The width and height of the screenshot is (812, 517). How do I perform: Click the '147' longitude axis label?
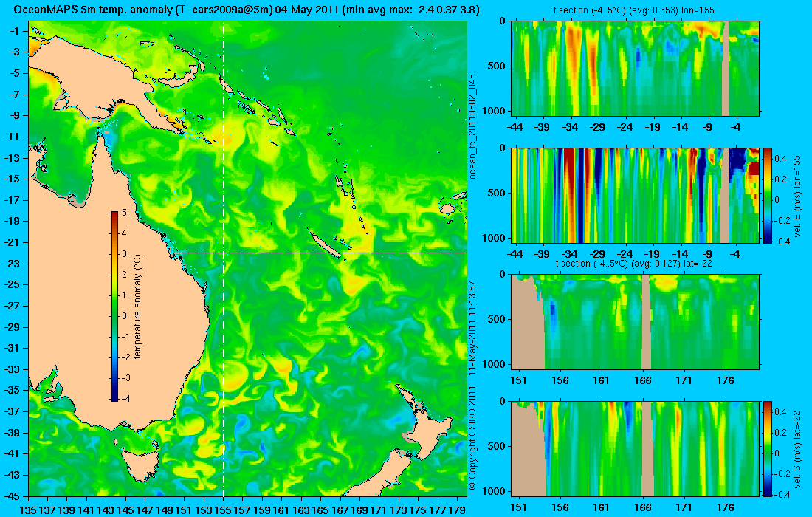145,510
